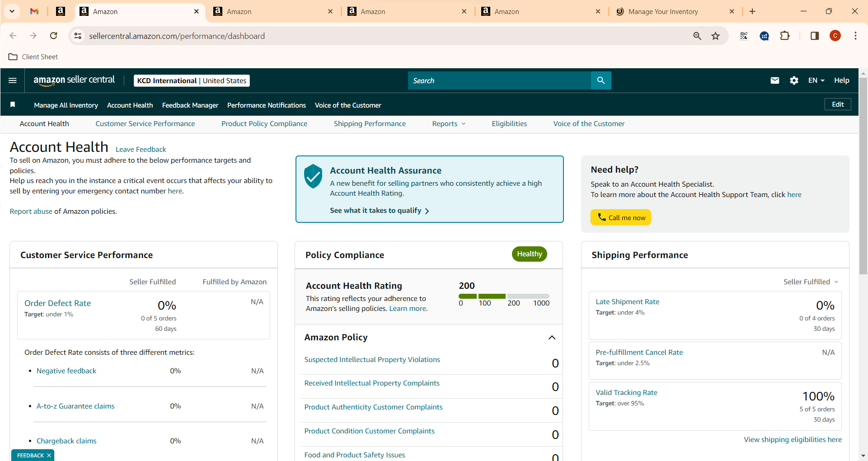
Task: Close the active Amazon tab
Action: click(196, 11)
